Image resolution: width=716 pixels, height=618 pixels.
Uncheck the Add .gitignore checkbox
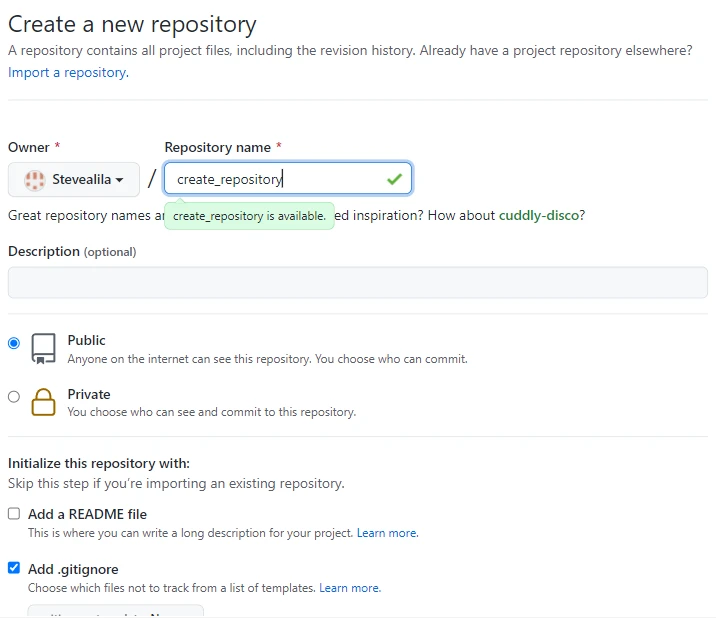14,568
